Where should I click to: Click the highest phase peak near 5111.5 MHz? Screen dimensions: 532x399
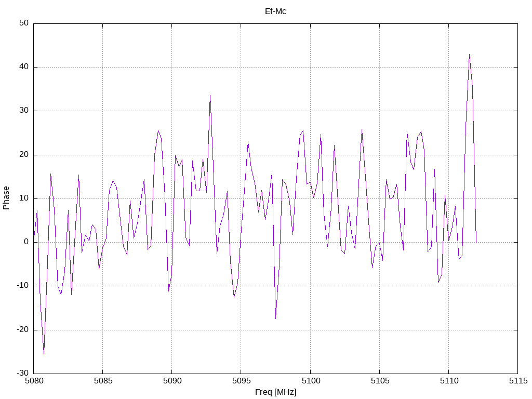click(x=469, y=54)
